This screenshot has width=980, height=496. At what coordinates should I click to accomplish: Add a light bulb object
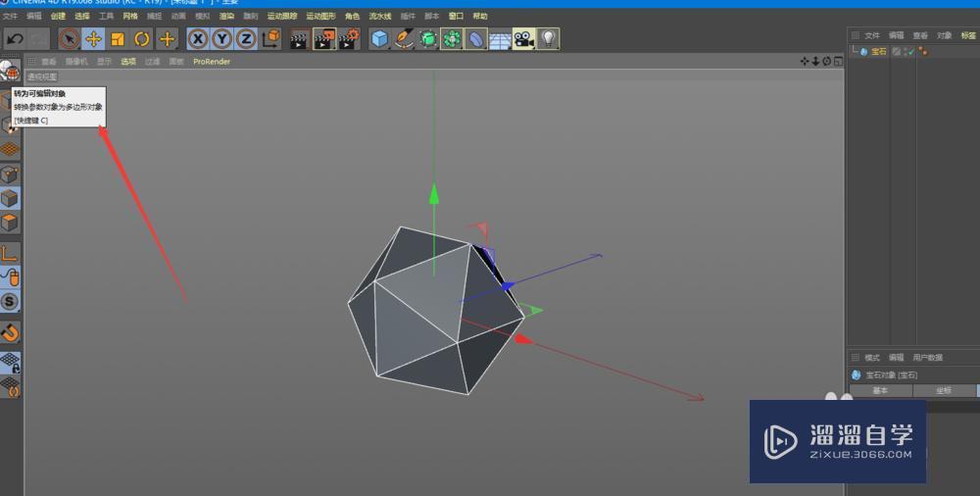click(548, 39)
